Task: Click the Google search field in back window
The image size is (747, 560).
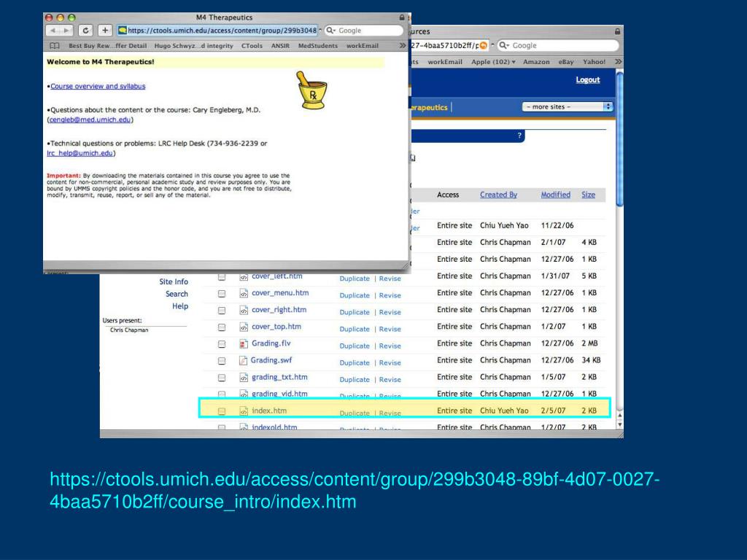Action: [558, 45]
